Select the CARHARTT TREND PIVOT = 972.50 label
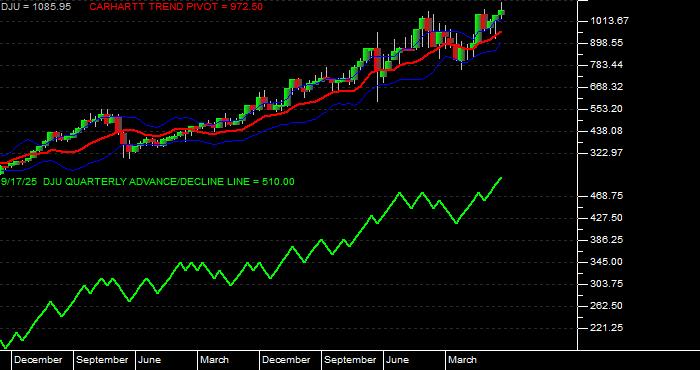The width and height of the screenshot is (700, 370). point(176,7)
